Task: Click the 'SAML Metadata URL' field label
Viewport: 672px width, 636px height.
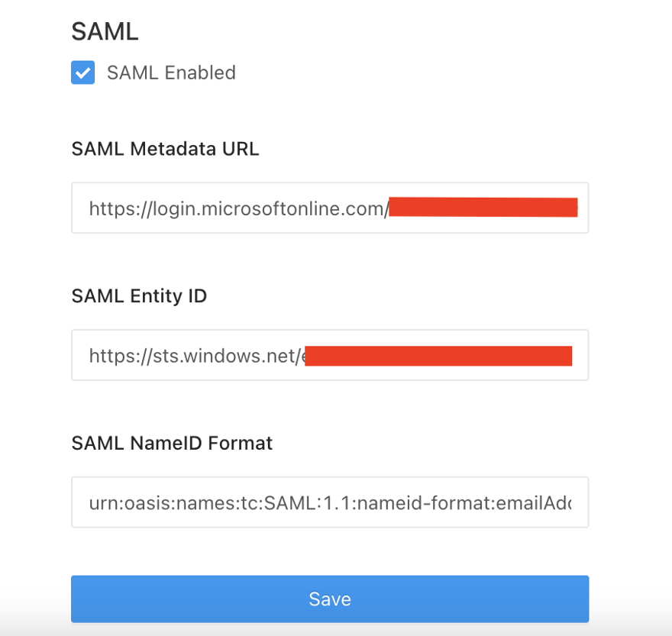Action: click(x=165, y=149)
